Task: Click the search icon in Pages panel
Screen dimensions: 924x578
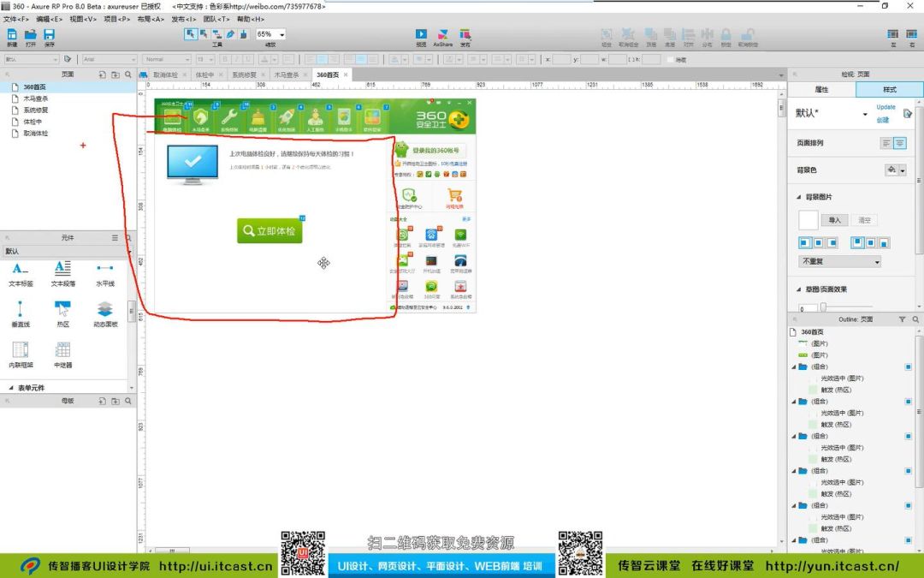Action: [x=129, y=74]
